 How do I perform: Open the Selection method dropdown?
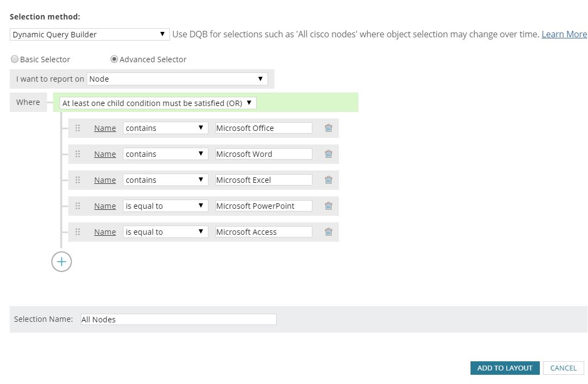click(x=90, y=35)
